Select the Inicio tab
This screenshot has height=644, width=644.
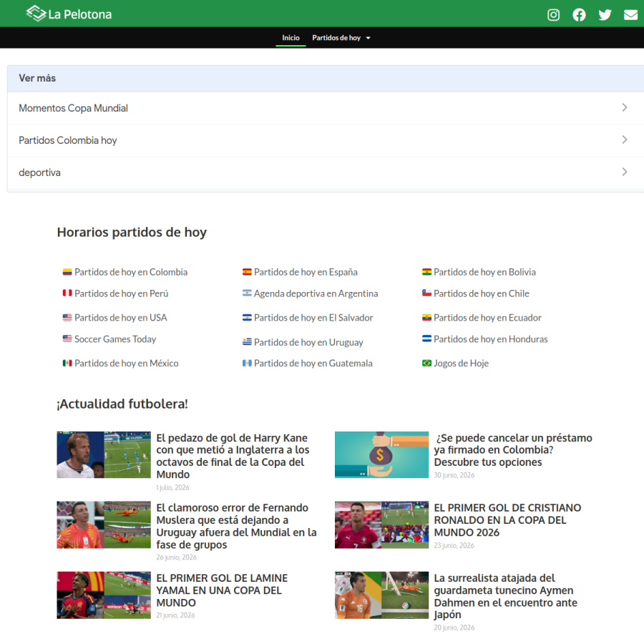[291, 38]
